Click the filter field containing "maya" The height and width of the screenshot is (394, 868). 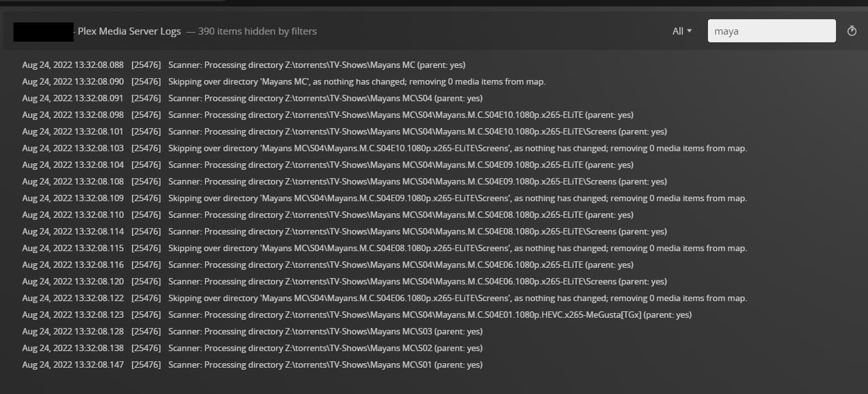coord(771,31)
